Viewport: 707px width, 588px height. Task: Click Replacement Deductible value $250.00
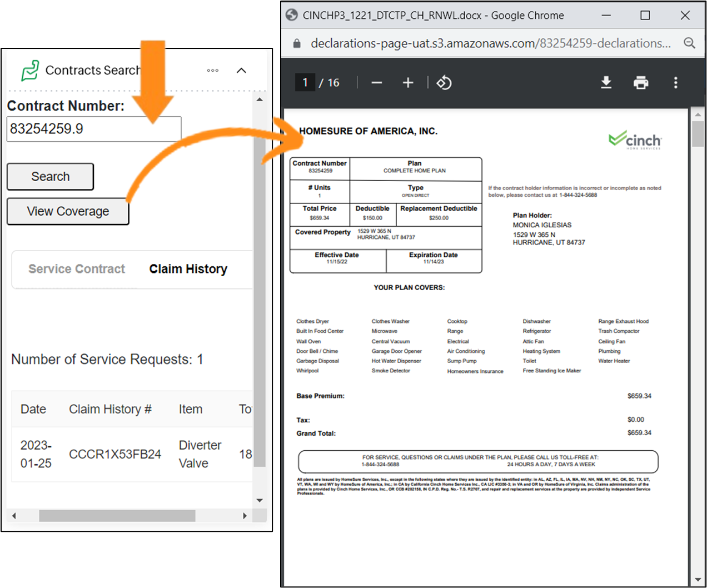point(439,218)
